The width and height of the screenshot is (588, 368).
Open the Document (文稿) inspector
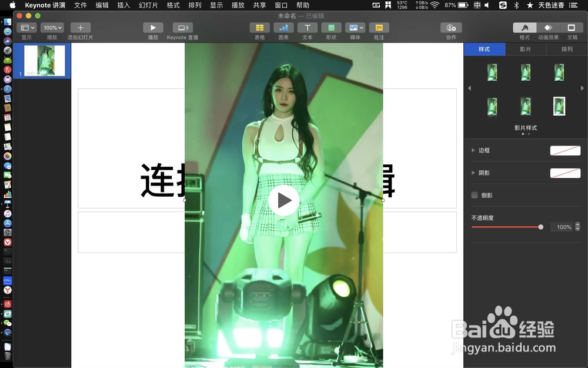tap(572, 28)
